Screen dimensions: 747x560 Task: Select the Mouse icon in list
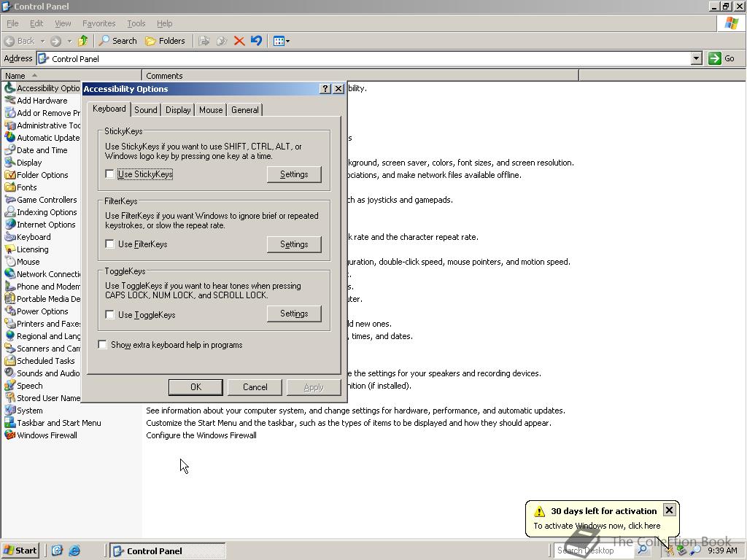coord(10,262)
